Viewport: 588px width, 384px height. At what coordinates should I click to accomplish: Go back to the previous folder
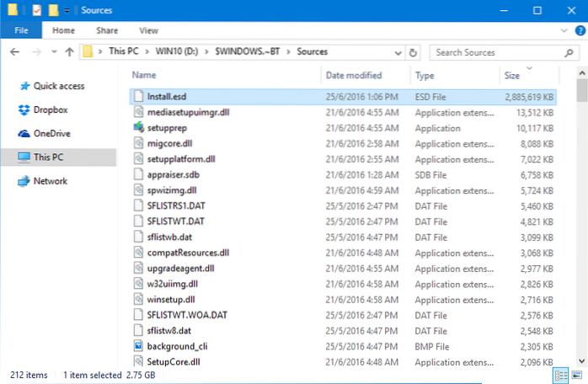(14, 51)
